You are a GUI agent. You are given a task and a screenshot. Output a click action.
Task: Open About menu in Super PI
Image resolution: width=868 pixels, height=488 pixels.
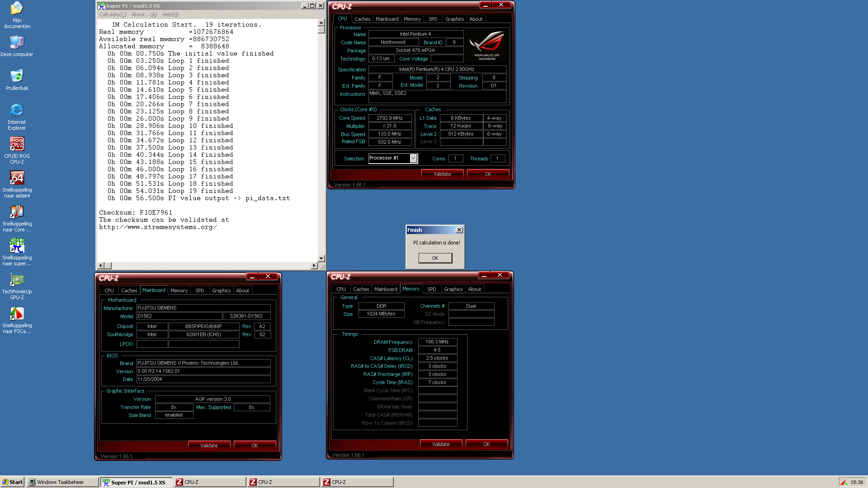[x=144, y=14]
